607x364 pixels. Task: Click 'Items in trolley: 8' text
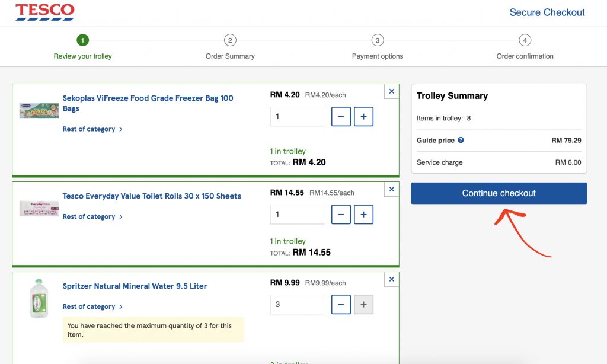click(443, 118)
